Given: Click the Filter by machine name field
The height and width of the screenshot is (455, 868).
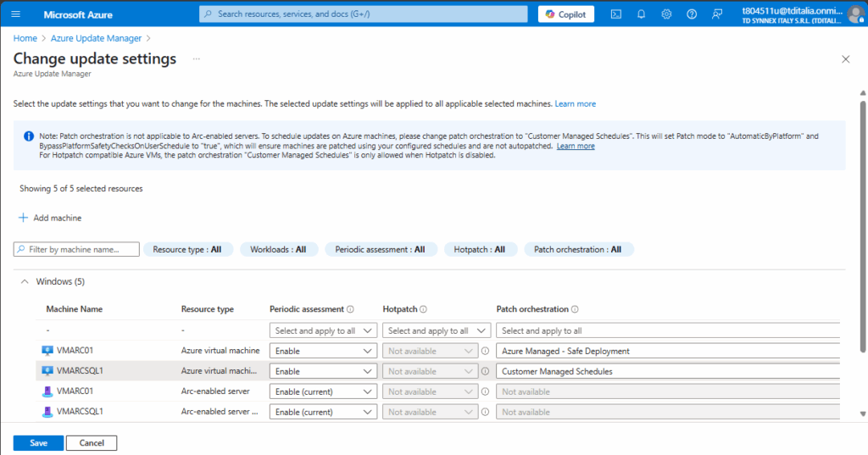Looking at the screenshot, I should click(76, 250).
